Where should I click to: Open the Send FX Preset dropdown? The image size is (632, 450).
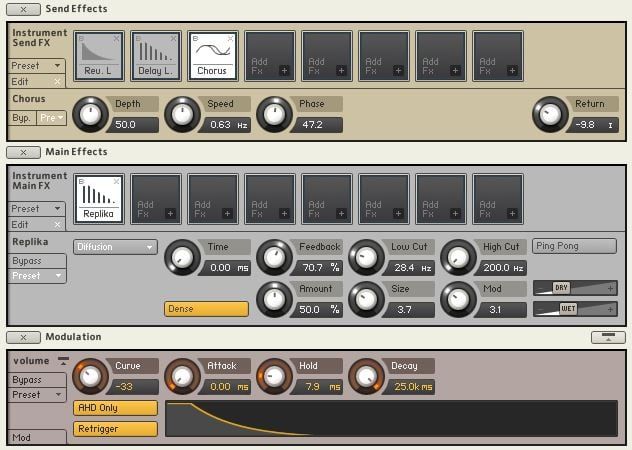(37, 66)
